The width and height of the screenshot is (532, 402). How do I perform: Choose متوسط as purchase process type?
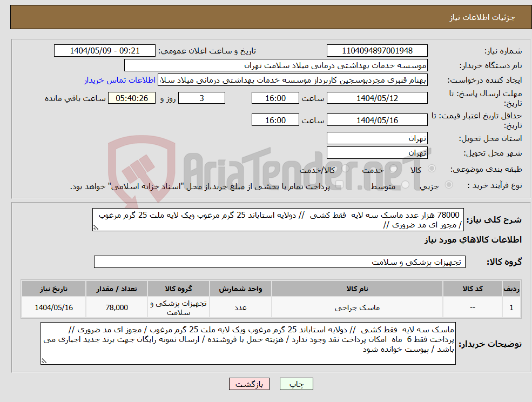[406, 185]
